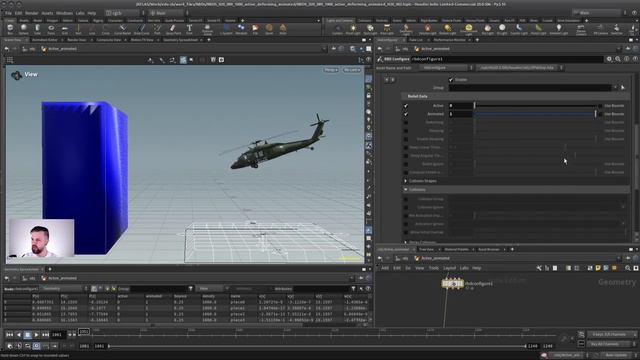Select group with arrow button

(x=622, y=88)
